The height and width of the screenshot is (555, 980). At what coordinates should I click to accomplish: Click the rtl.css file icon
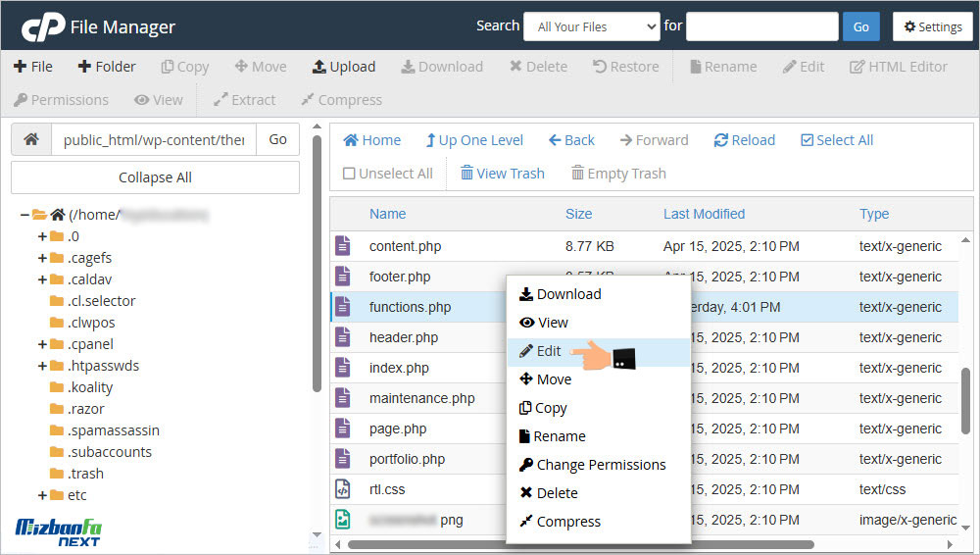pos(342,489)
